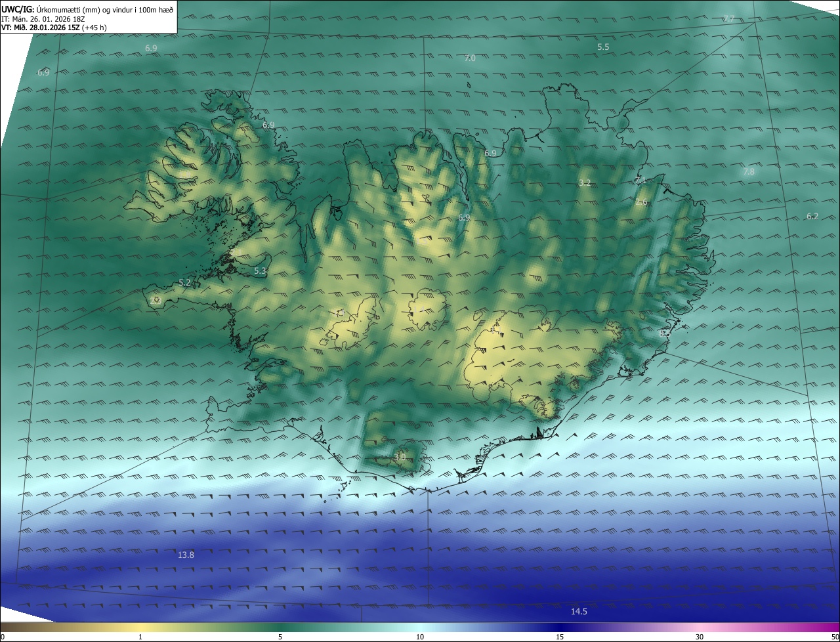840x642 pixels.
Task: Click the 13.8 value label
Action: click(x=186, y=555)
